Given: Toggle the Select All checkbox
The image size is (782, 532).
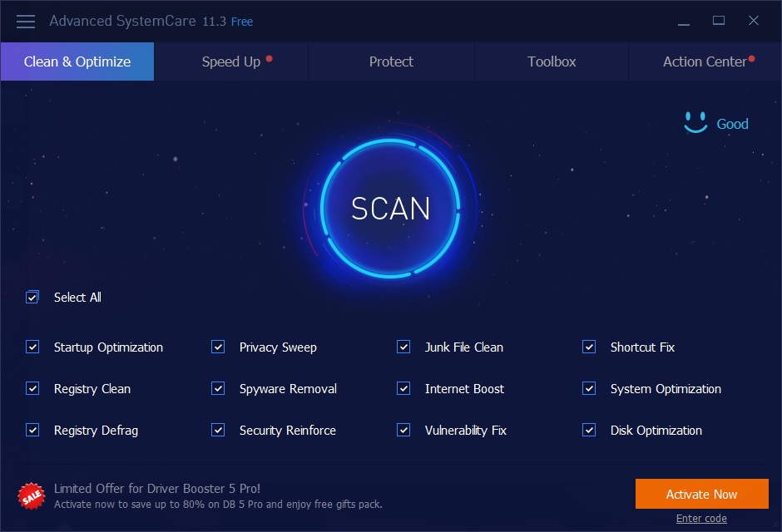Looking at the screenshot, I should pos(32,298).
